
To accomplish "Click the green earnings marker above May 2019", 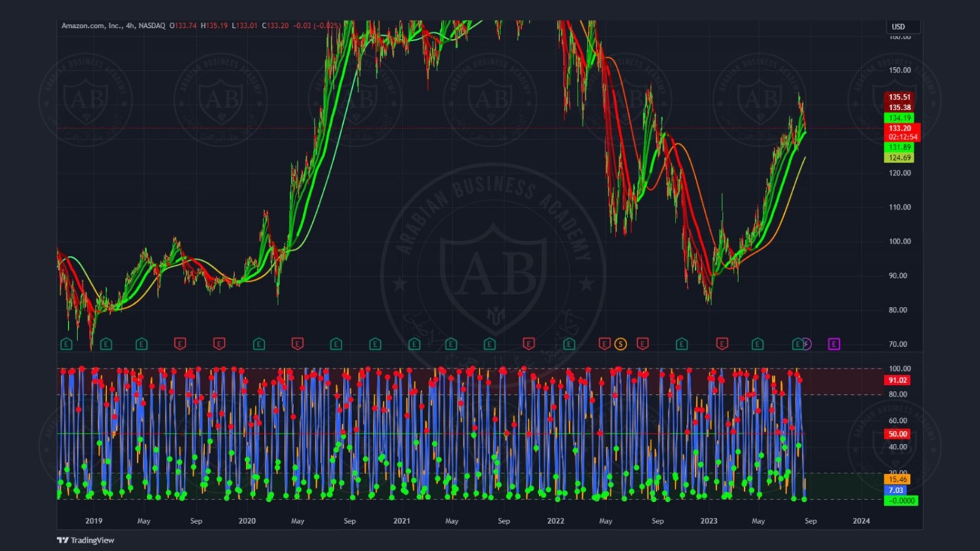I will (141, 344).
